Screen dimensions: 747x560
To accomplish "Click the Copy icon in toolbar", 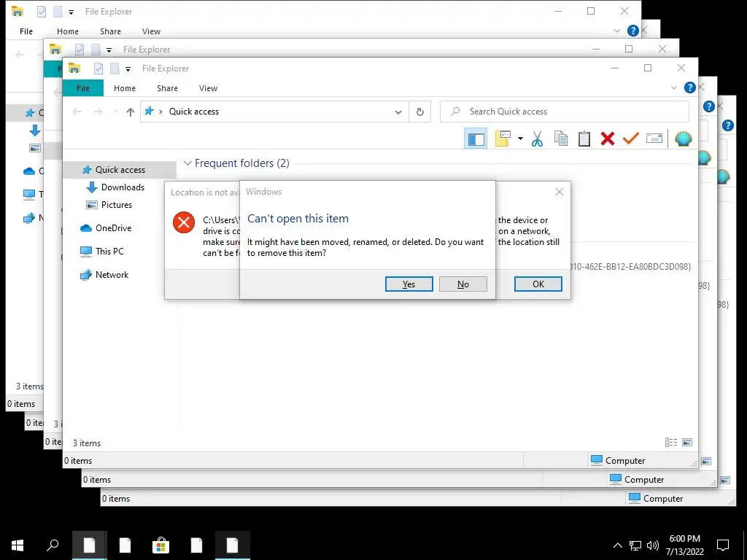I will pyautogui.click(x=561, y=139).
